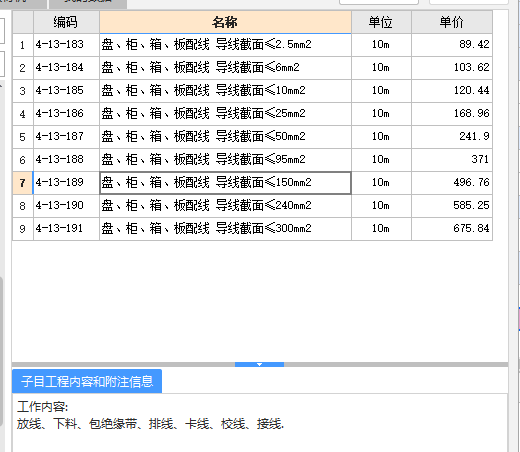This screenshot has width=520, height=452.
Task: Select code cell 4-13-183
Action: tap(66, 45)
